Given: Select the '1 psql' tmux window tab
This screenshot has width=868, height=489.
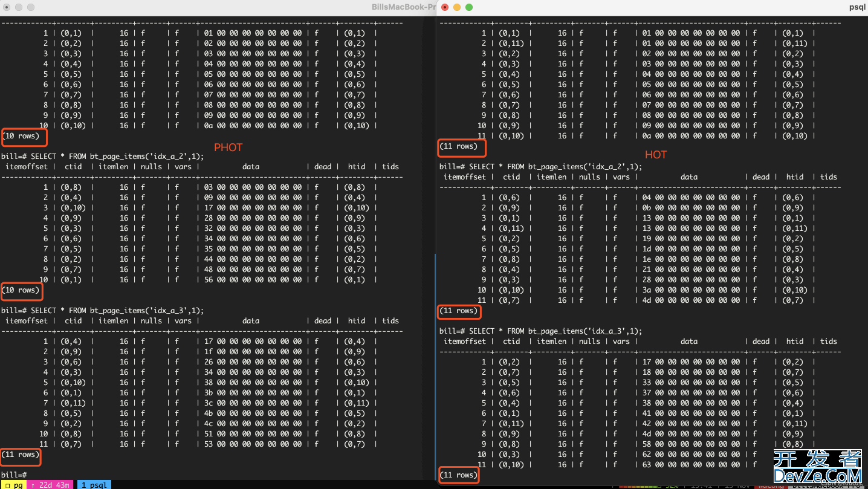Looking at the screenshot, I should pos(94,485).
